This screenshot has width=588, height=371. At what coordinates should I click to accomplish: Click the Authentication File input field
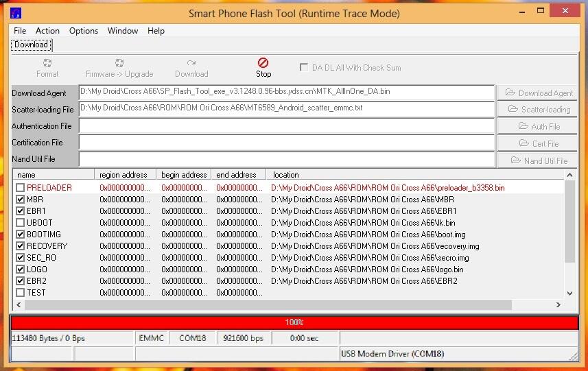click(x=287, y=126)
